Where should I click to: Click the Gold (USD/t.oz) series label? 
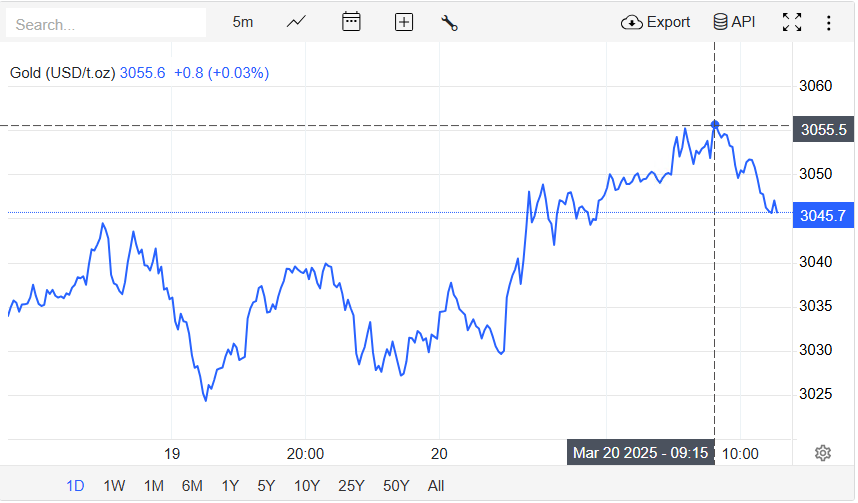[x=62, y=73]
